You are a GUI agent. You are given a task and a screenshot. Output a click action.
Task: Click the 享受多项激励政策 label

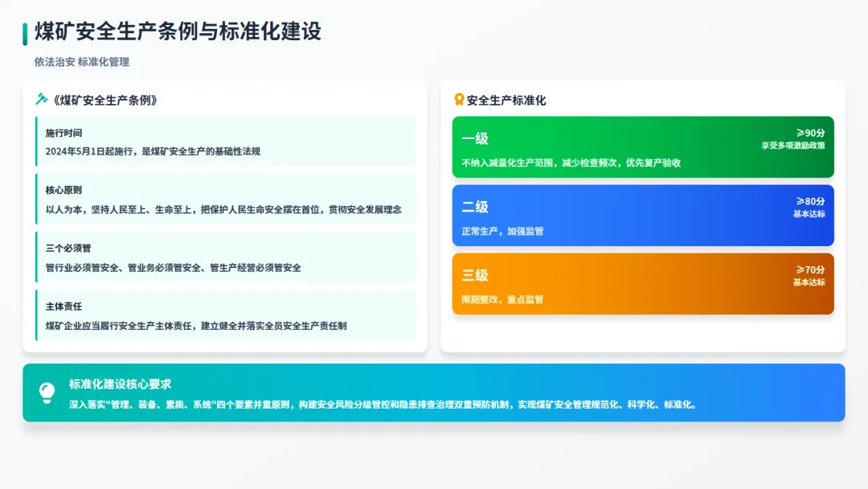coord(793,146)
